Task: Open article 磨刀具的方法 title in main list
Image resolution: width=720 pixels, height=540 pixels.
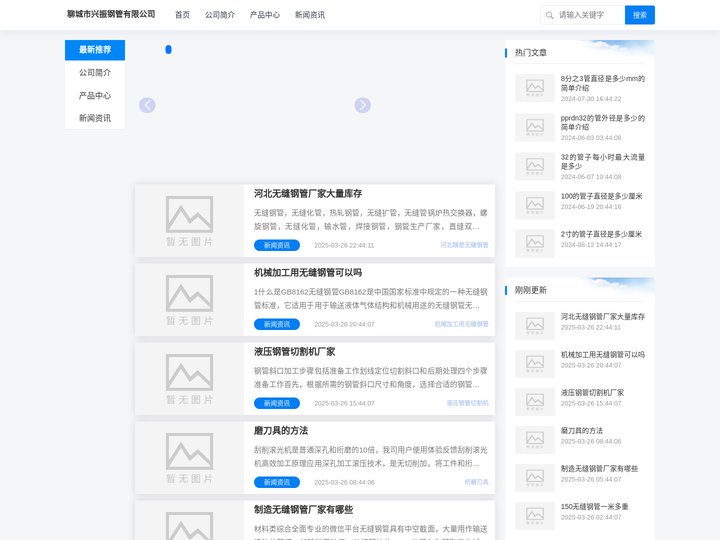Action: click(281, 430)
